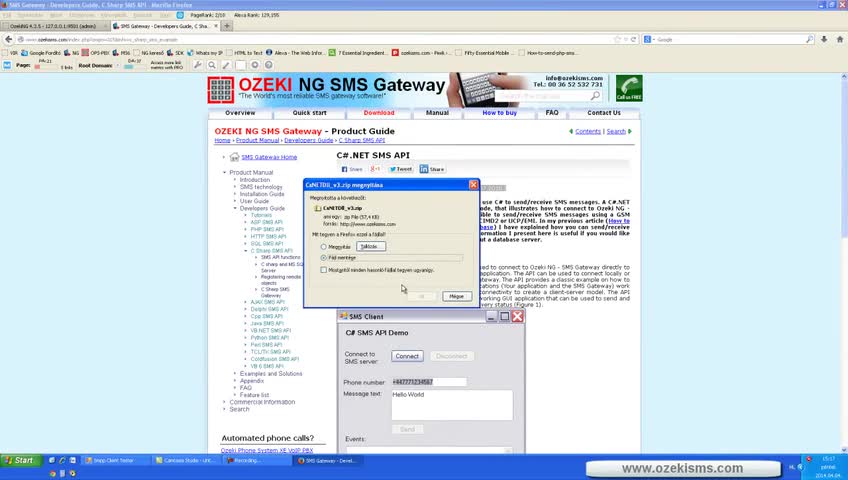Go to Firefox home page icon
The width and height of the screenshot is (848, 480).
pos(840,39)
